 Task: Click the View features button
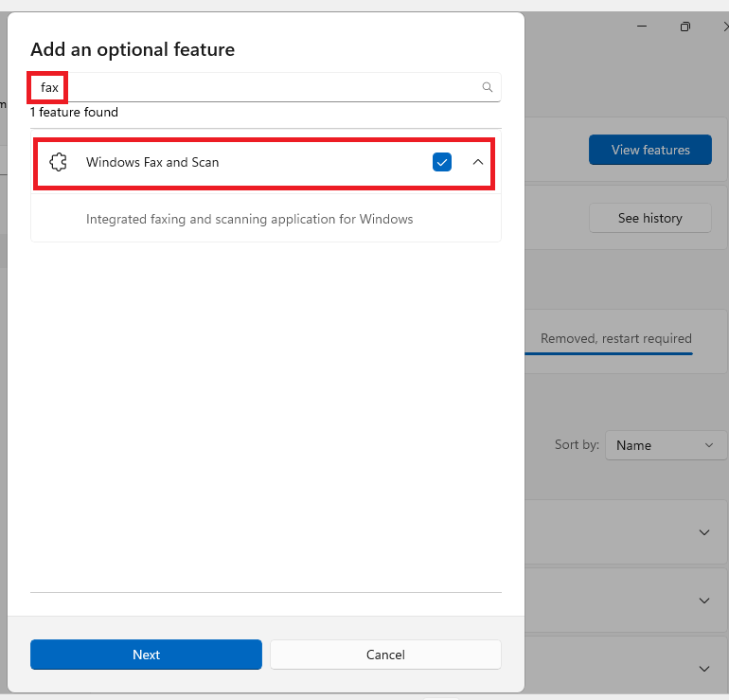(x=650, y=150)
